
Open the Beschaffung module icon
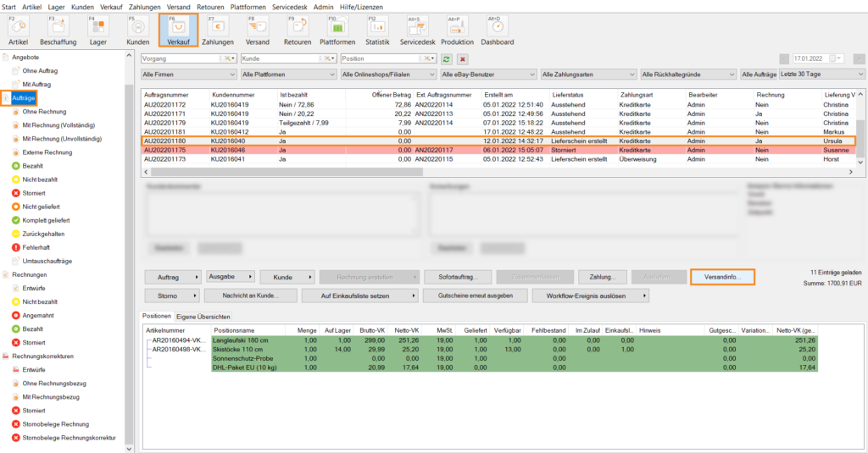click(58, 30)
